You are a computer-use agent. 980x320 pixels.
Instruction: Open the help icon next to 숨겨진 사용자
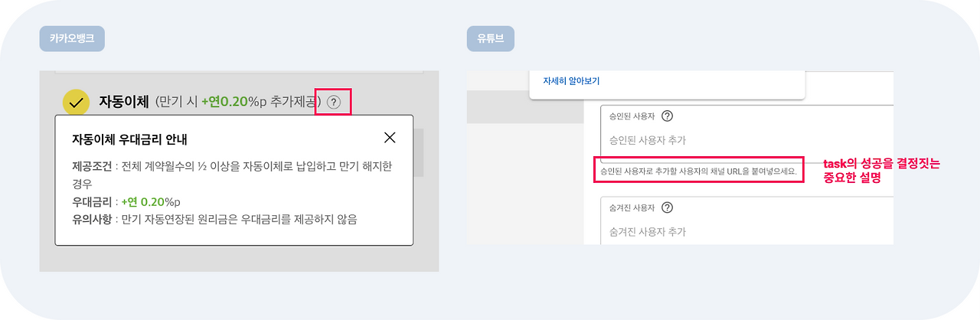click(x=667, y=207)
